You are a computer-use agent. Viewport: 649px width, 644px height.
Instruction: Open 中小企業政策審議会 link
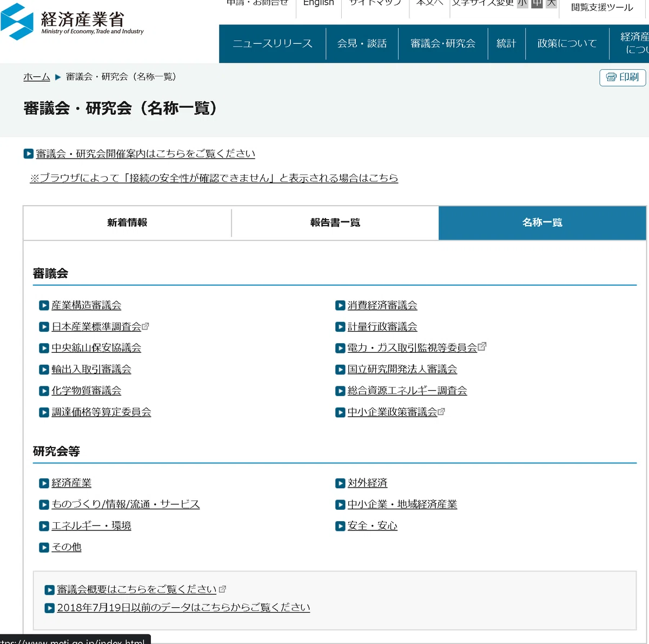coord(392,412)
